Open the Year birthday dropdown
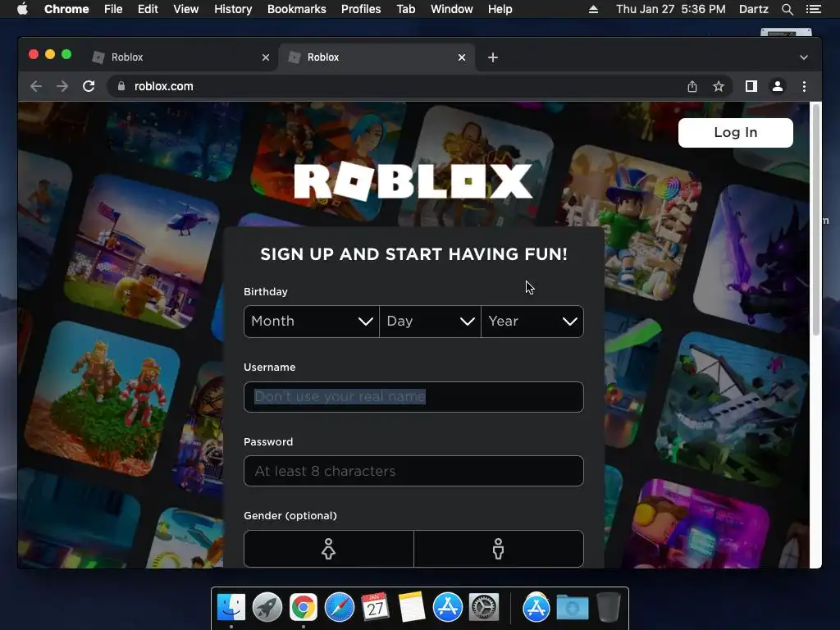This screenshot has width=840, height=630. [x=532, y=322]
